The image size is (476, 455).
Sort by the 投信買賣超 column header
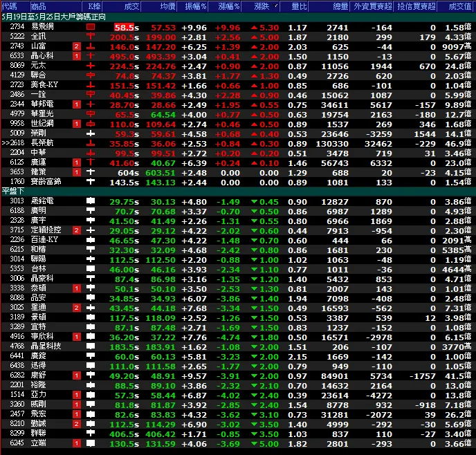click(416, 6)
